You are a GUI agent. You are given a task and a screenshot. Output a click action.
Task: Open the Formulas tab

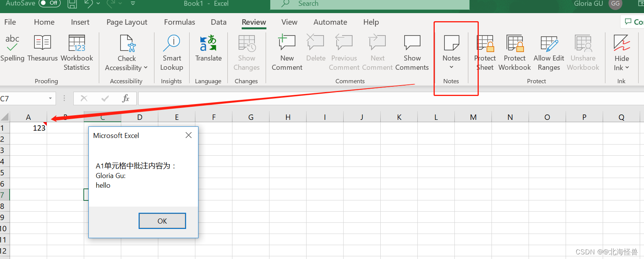tap(180, 22)
